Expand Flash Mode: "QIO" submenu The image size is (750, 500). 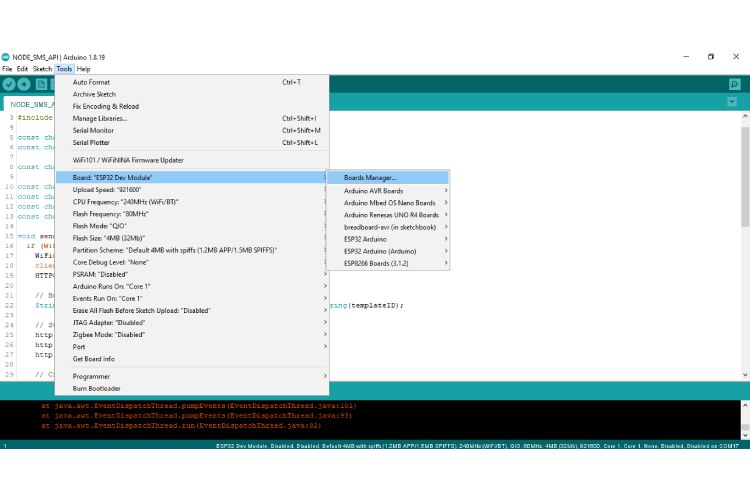point(192,226)
